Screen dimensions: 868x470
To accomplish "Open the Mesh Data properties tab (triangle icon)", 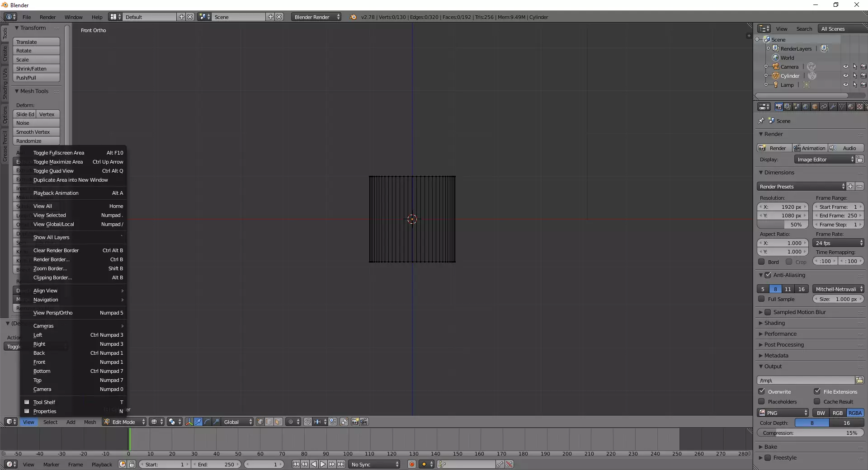I will click(x=842, y=107).
